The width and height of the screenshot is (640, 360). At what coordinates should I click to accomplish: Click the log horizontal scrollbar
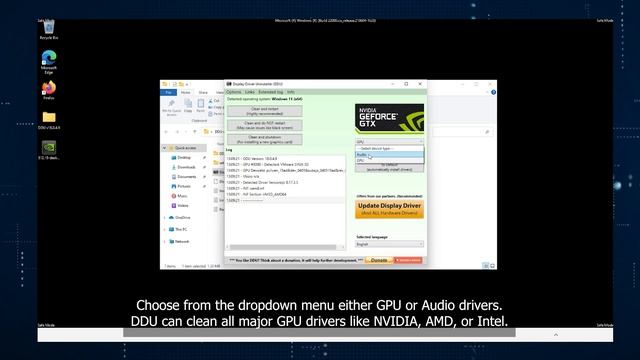point(283,247)
